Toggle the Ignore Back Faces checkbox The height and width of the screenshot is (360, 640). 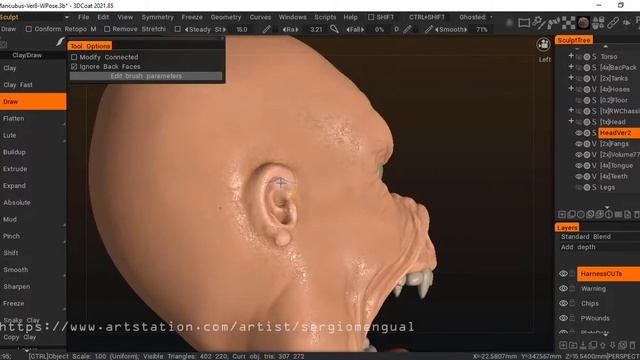(x=74, y=67)
